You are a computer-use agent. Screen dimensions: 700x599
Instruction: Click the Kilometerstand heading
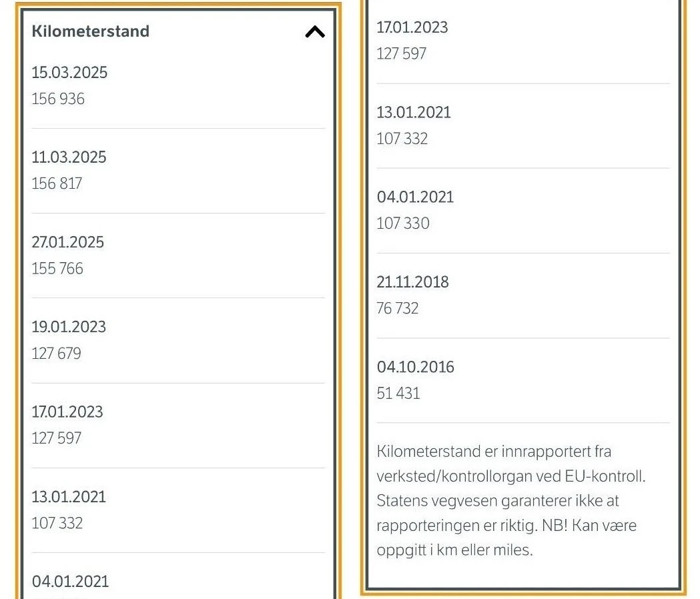click(x=91, y=31)
